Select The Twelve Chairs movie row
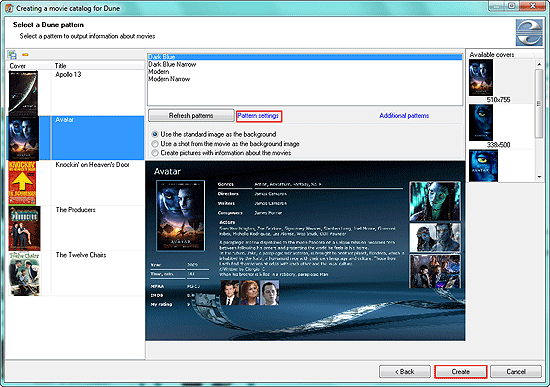The image size is (550, 387). click(x=76, y=273)
